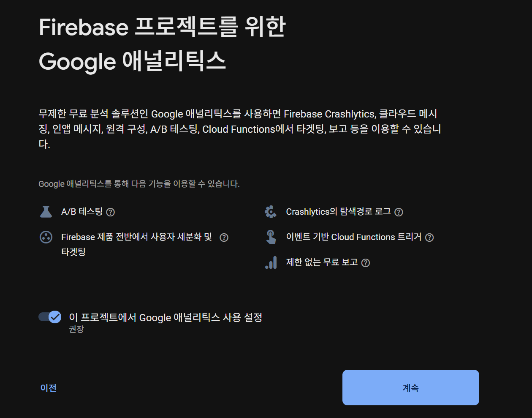Click the Crashlytics gear icon
Image resolution: width=532 pixels, height=418 pixels.
pos(271,212)
